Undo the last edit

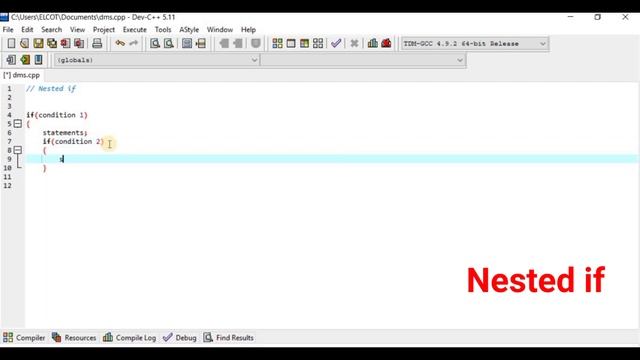120,43
